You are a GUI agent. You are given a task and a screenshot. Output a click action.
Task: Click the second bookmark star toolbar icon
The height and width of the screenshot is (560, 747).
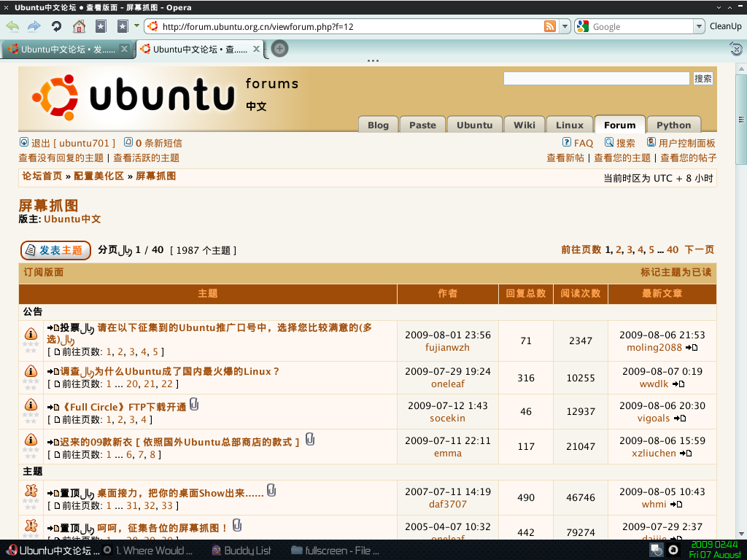click(123, 26)
